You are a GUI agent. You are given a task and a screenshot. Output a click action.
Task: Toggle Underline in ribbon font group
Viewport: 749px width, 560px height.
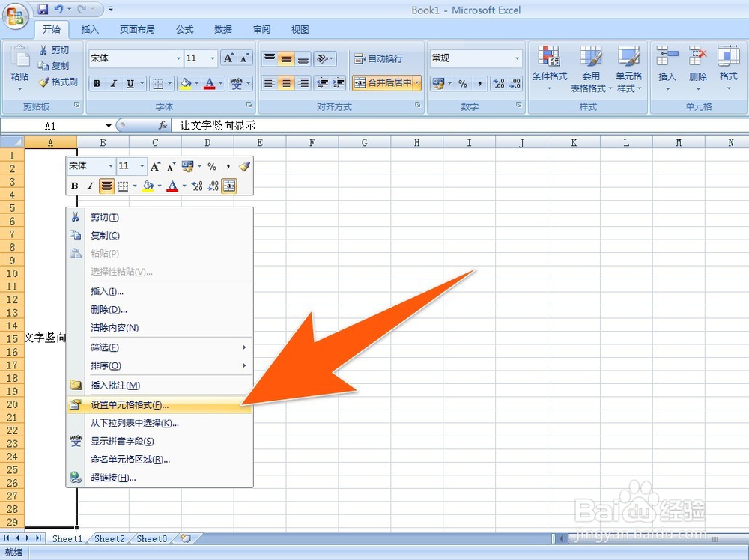click(130, 84)
